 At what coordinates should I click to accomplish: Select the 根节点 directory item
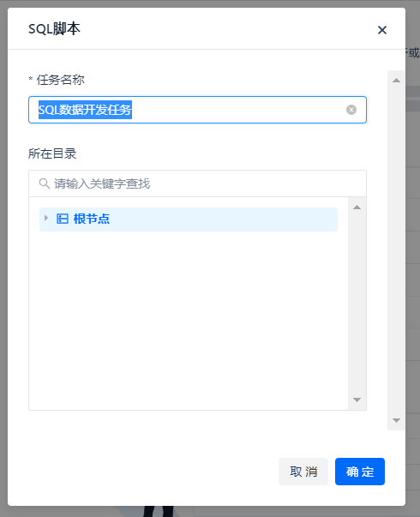coord(189,219)
